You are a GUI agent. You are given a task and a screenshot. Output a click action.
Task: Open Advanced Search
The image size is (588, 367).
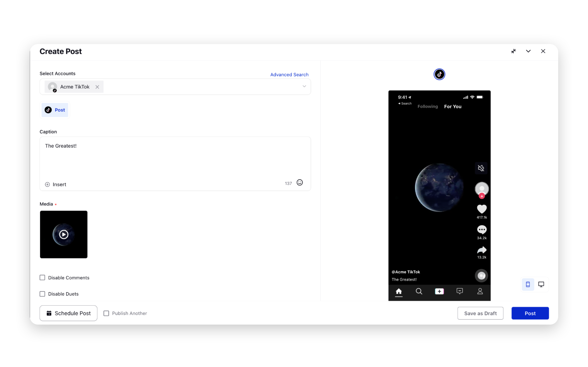coord(289,74)
